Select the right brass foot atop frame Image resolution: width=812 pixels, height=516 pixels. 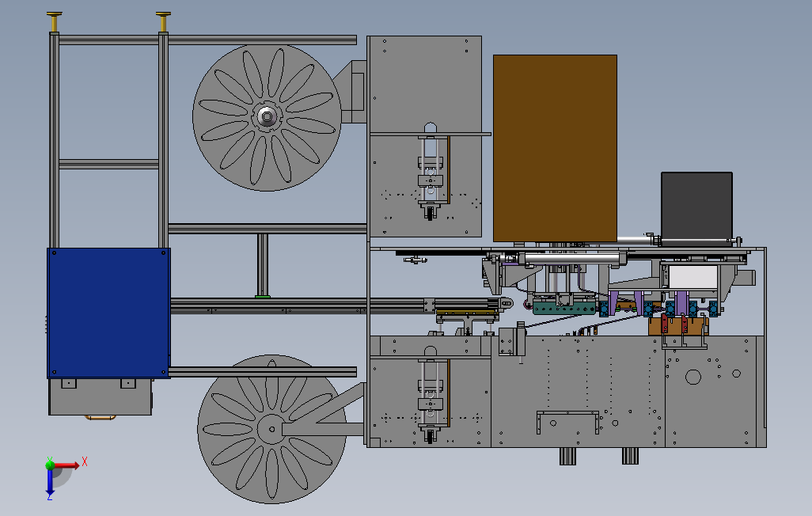pyautogui.click(x=163, y=21)
